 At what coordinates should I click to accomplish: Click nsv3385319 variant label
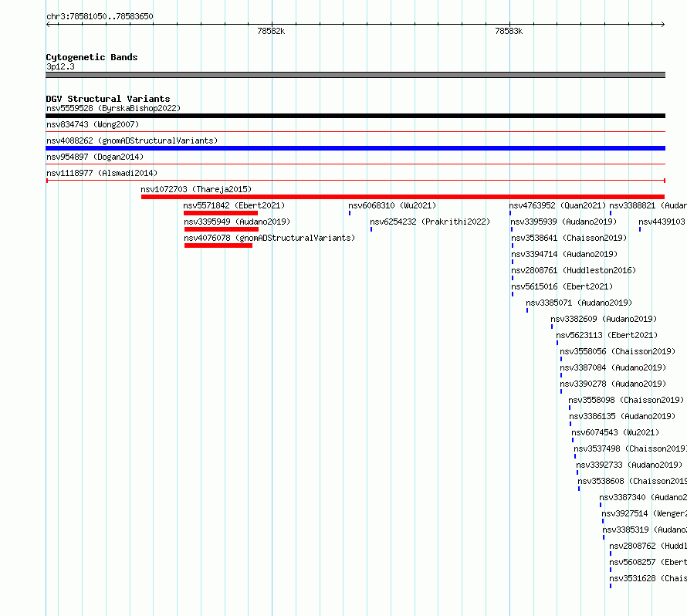click(x=645, y=530)
